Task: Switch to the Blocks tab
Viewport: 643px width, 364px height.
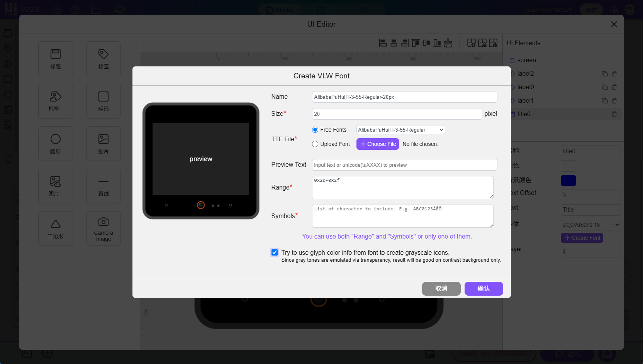Action: click(279, 10)
